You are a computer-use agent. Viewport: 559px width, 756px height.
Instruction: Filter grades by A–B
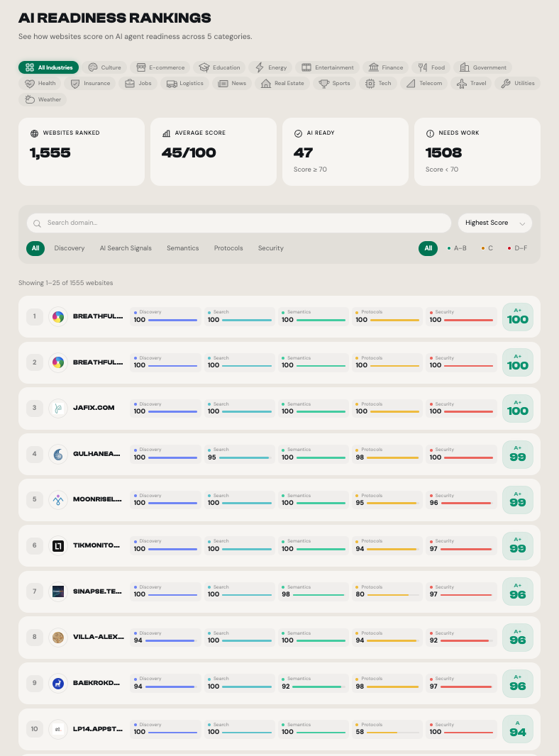(458, 248)
